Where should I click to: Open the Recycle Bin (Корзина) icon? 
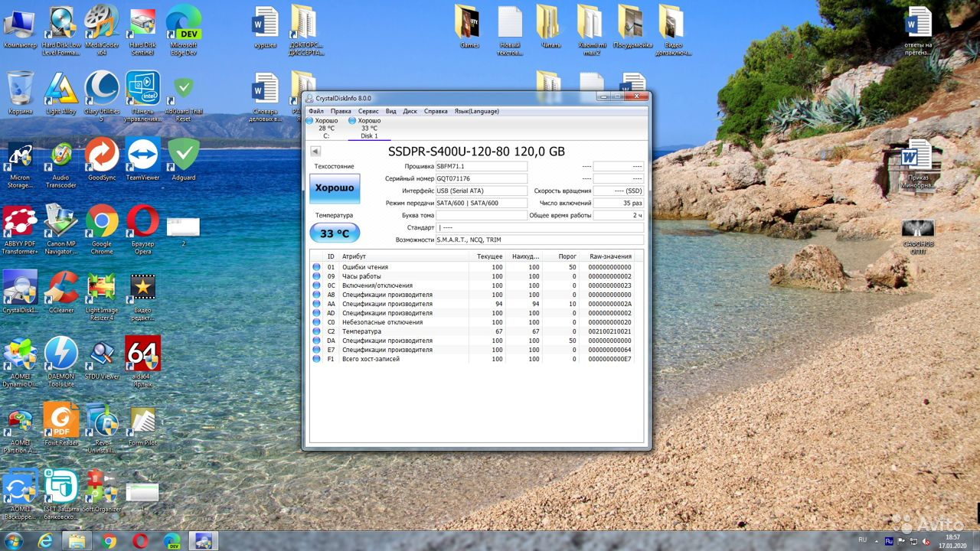coord(20,91)
